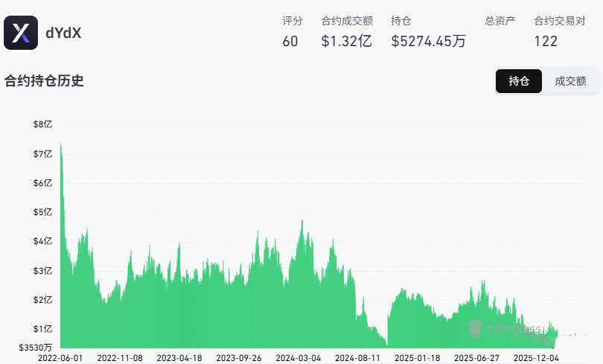Click the 2022-11-08 x-axis date
The height and width of the screenshot is (364, 603).
pos(120,358)
